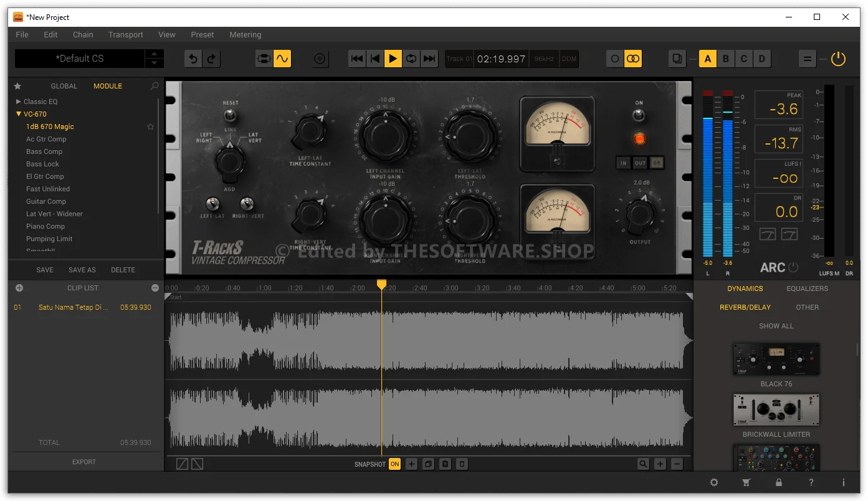This screenshot has width=868, height=501.
Task: Click the waveform zoom magnifier icon
Action: (643, 464)
